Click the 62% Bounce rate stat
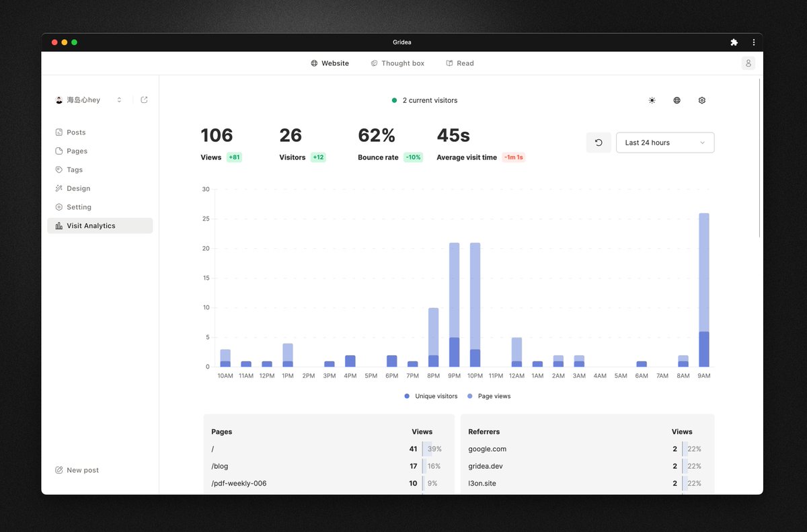 click(x=390, y=144)
